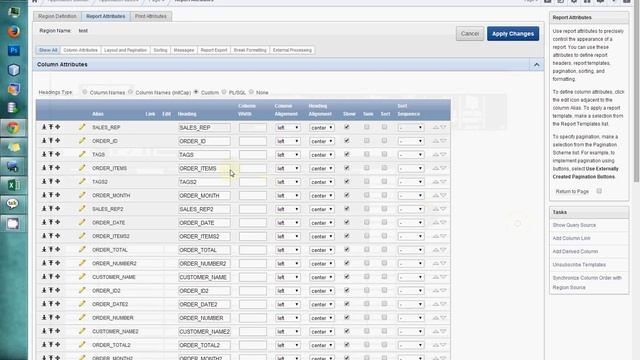Open the Show Query Source task link
The width and height of the screenshot is (640, 360).
click(x=574, y=225)
